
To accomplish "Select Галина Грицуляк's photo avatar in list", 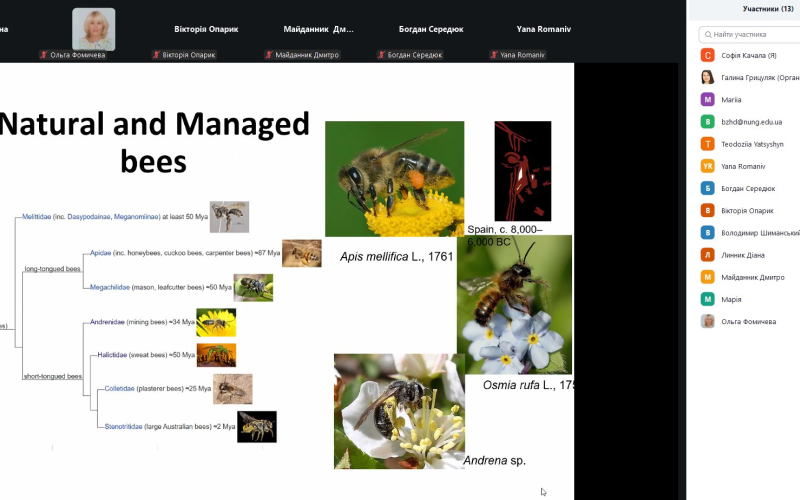I will point(708,78).
